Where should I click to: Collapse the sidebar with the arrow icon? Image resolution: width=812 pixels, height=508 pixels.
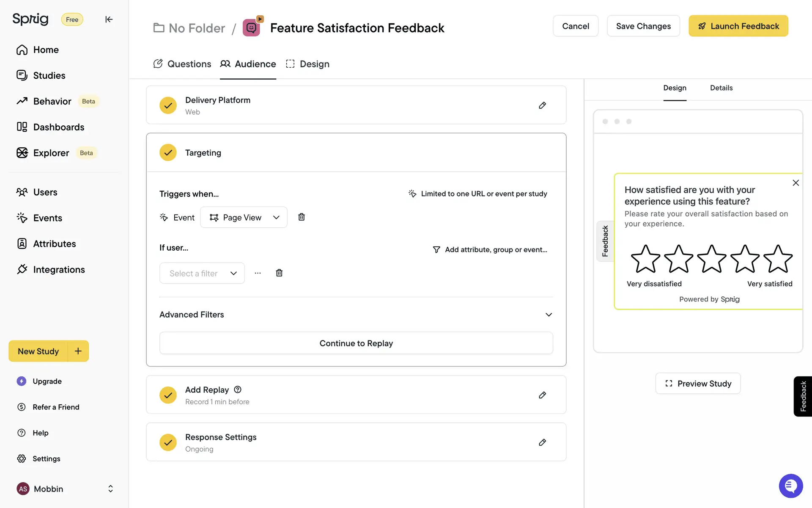pyautogui.click(x=109, y=19)
